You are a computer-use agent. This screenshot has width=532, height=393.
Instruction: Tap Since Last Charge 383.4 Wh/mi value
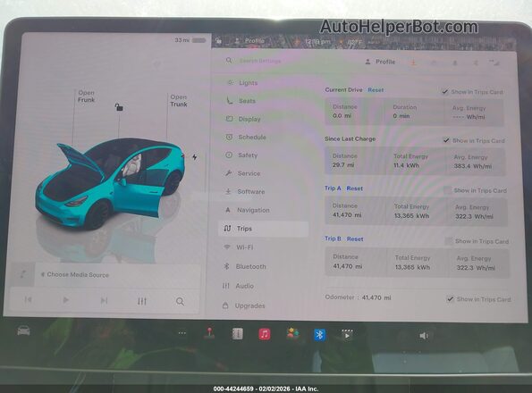(x=473, y=166)
